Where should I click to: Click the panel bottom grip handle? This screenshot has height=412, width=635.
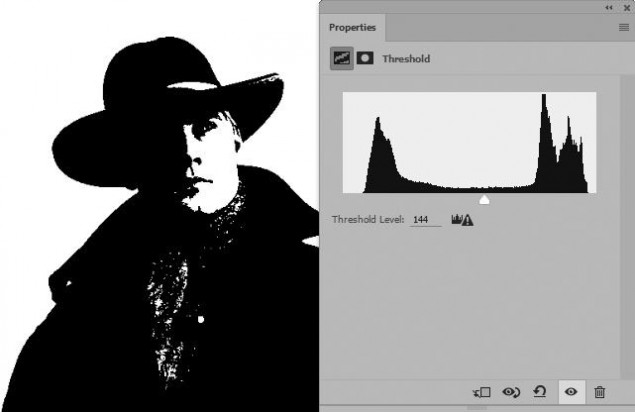(477, 408)
